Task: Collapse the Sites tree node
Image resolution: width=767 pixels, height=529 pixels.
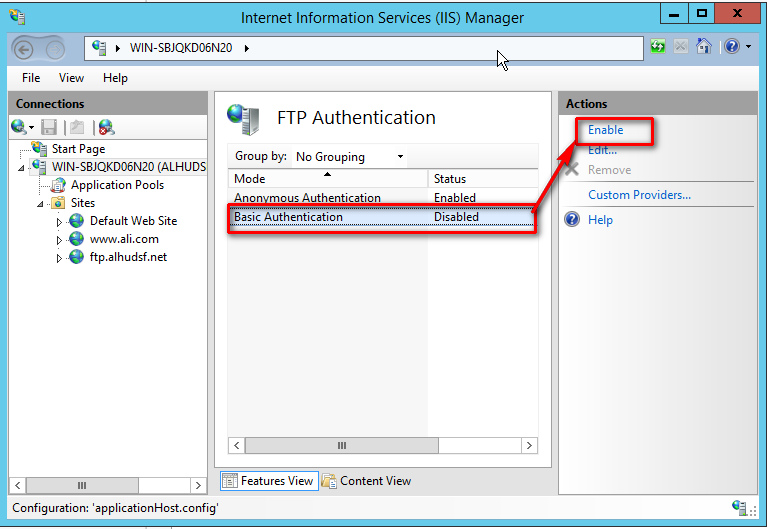Action: 42,204
